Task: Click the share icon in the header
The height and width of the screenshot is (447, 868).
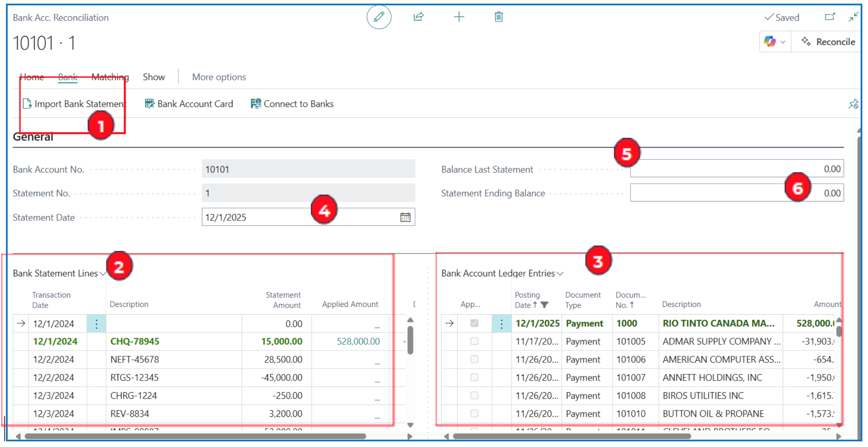Action: (x=419, y=17)
